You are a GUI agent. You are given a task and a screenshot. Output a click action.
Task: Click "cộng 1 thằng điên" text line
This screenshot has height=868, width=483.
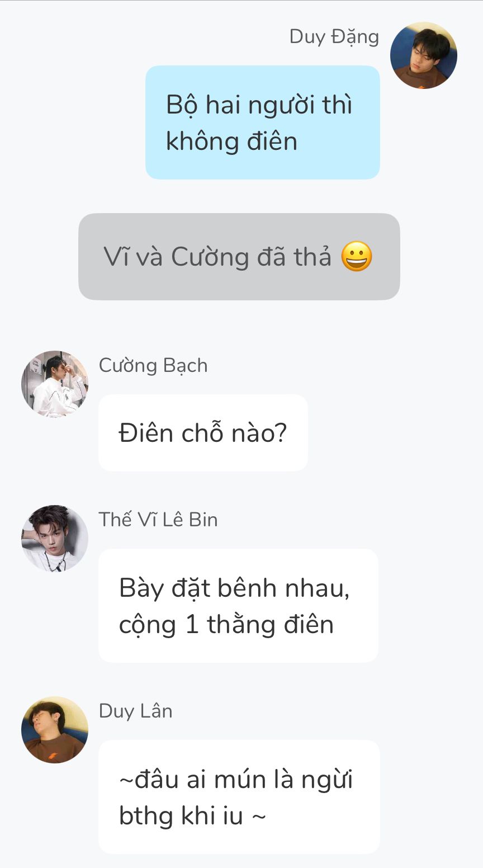[x=226, y=625]
